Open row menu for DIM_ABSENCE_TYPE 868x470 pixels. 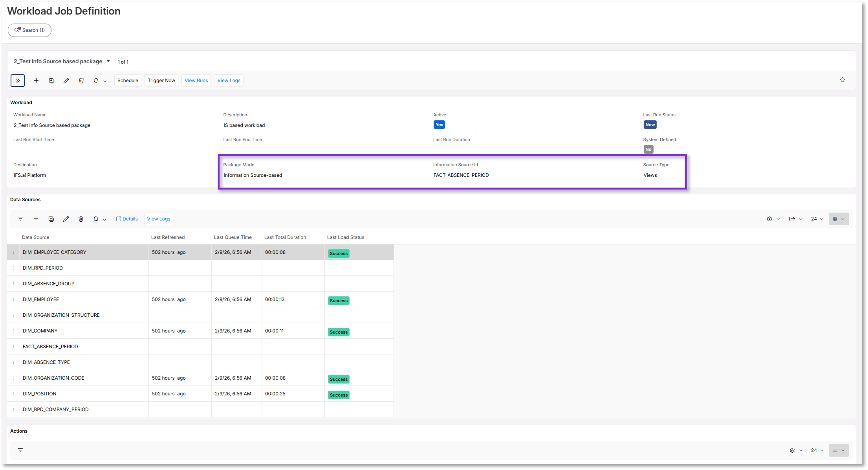click(x=13, y=362)
